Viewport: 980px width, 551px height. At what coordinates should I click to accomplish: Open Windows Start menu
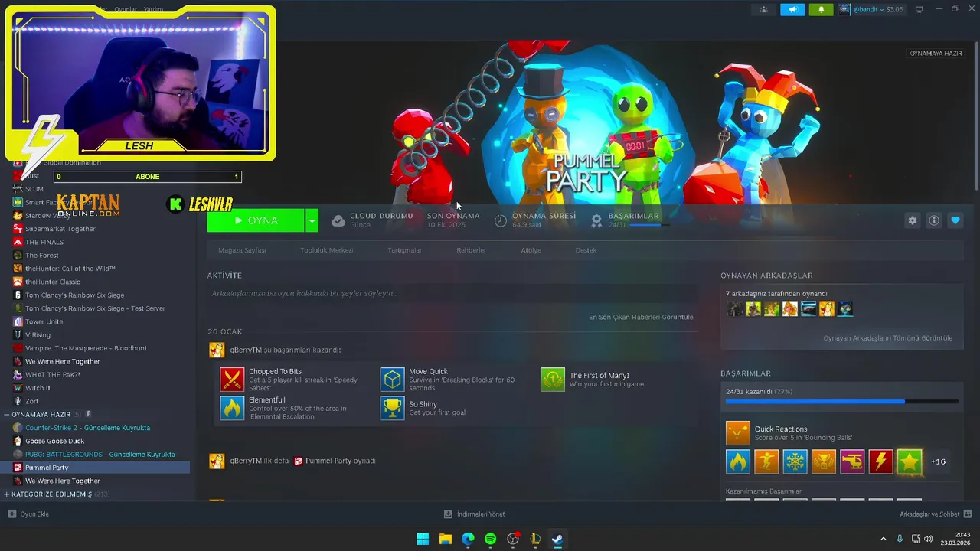423,539
